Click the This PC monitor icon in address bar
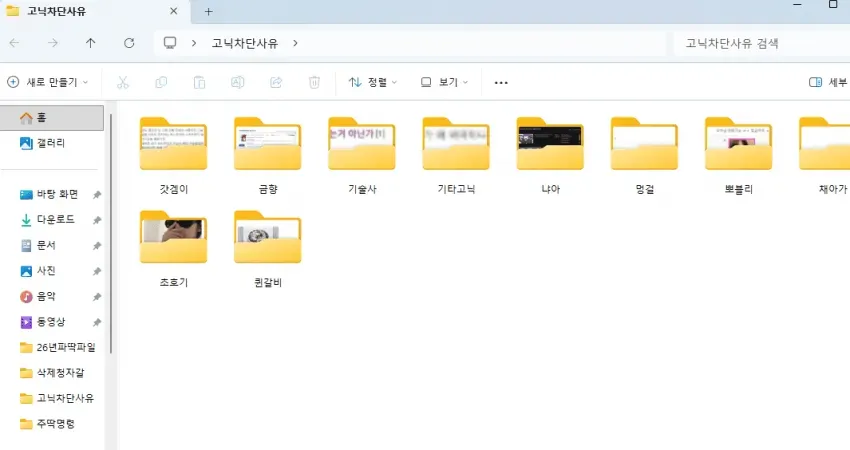This screenshot has height=450, width=850. coord(170,43)
